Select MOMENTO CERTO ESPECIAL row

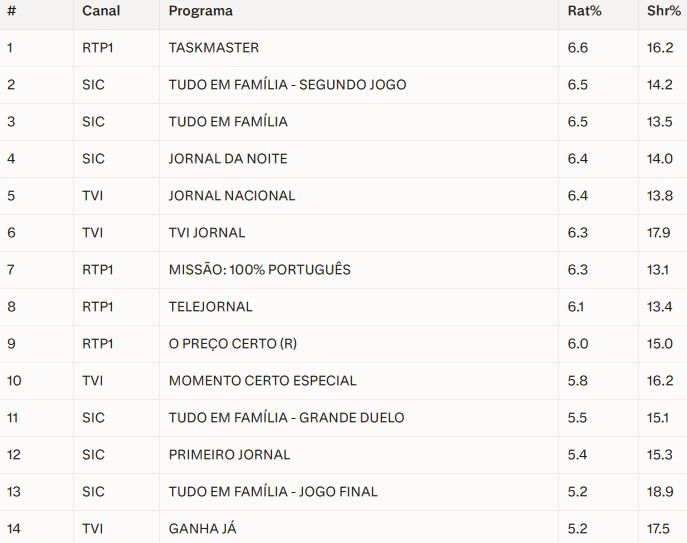click(x=262, y=381)
